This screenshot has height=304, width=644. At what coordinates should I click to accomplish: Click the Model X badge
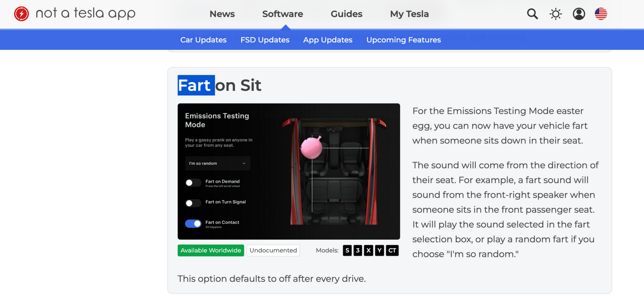(x=369, y=250)
